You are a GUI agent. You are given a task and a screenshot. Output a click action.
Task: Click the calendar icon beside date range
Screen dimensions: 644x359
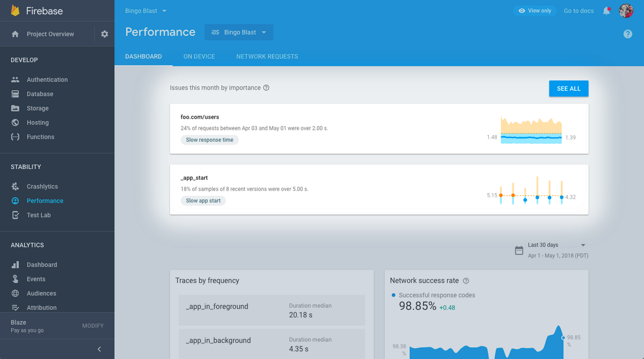[519, 250]
